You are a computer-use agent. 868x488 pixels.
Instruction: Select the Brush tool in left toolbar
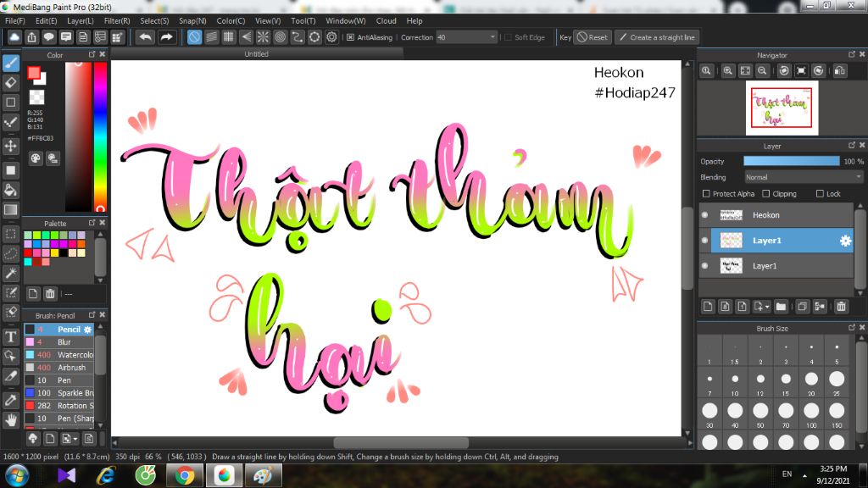coord(10,63)
